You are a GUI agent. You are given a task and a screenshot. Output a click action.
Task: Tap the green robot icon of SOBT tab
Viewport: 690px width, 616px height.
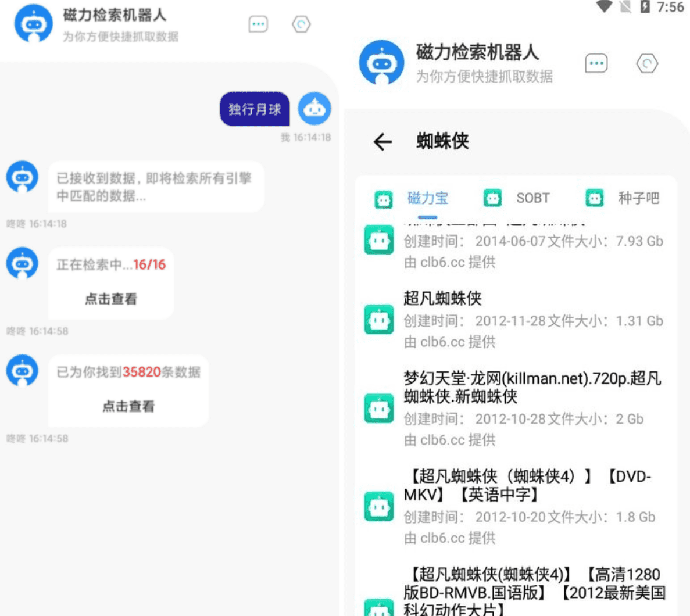pyautogui.click(x=492, y=198)
